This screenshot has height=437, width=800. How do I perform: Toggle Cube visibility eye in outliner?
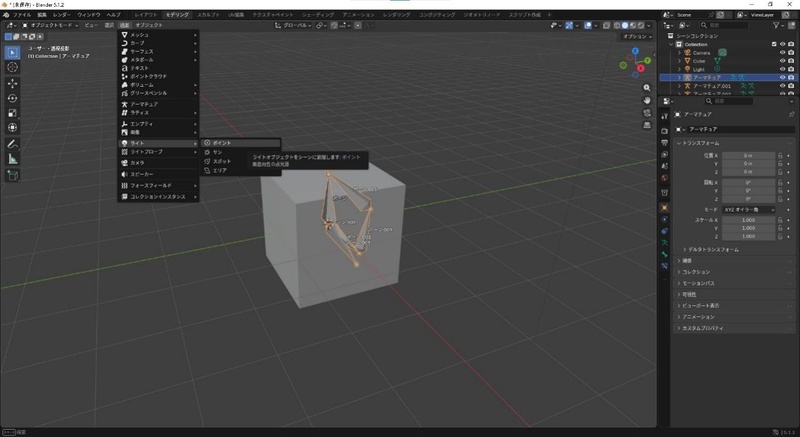[x=782, y=61]
